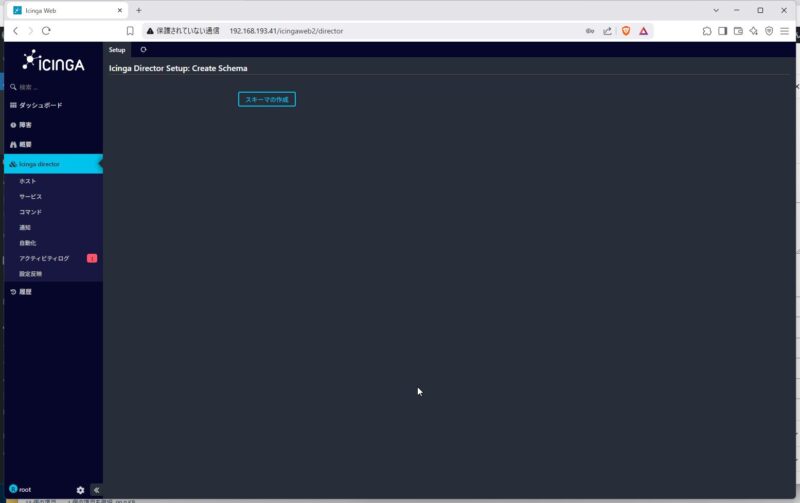This screenshot has height=503, width=800.
Task: Click the not-secure warning triangle icon
Action: pyautogui.click(x=150, y=31)
